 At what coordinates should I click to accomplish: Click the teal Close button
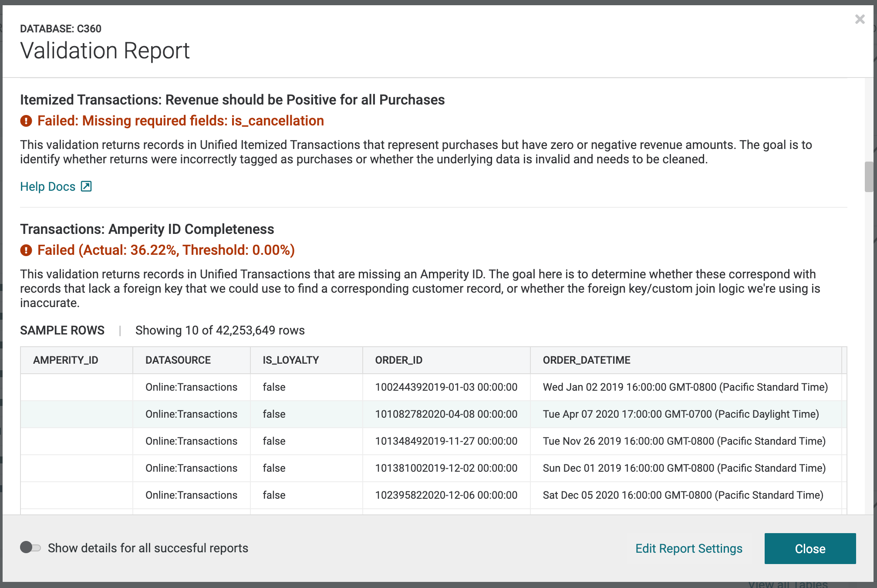810,548
